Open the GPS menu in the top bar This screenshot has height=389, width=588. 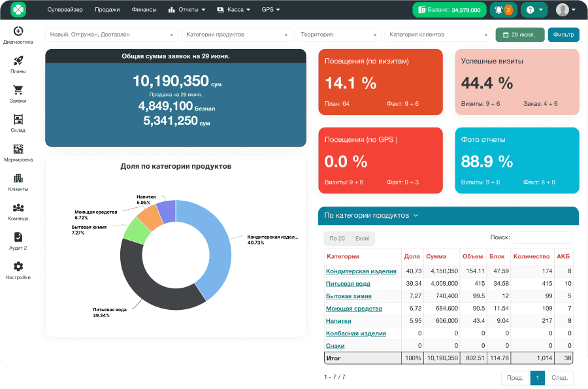[269, 10]
